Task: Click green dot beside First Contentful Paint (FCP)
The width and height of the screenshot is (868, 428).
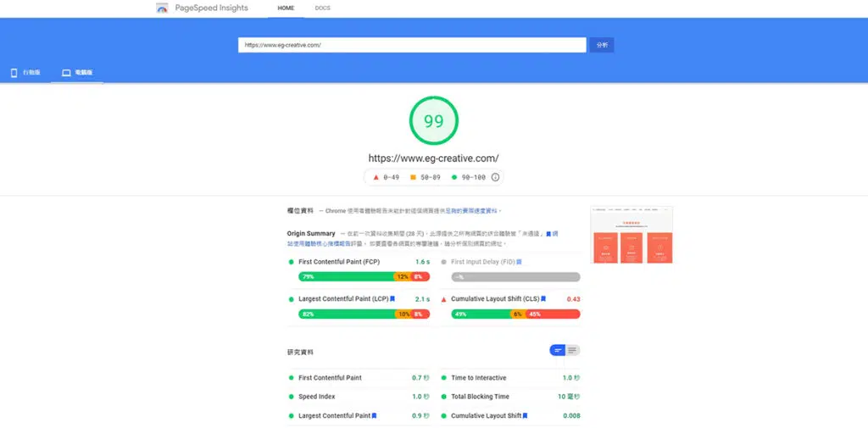Action: click(x=292, y=262)
